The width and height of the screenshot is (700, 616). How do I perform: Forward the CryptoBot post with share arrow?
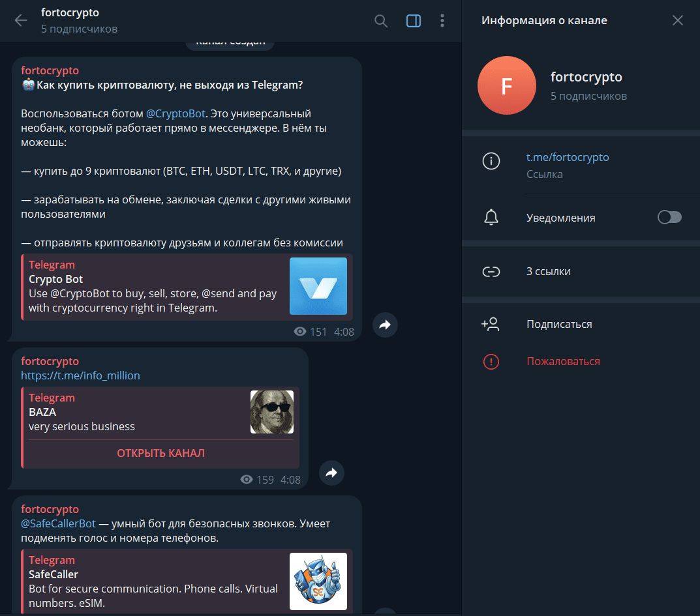(x=385, y=325)
